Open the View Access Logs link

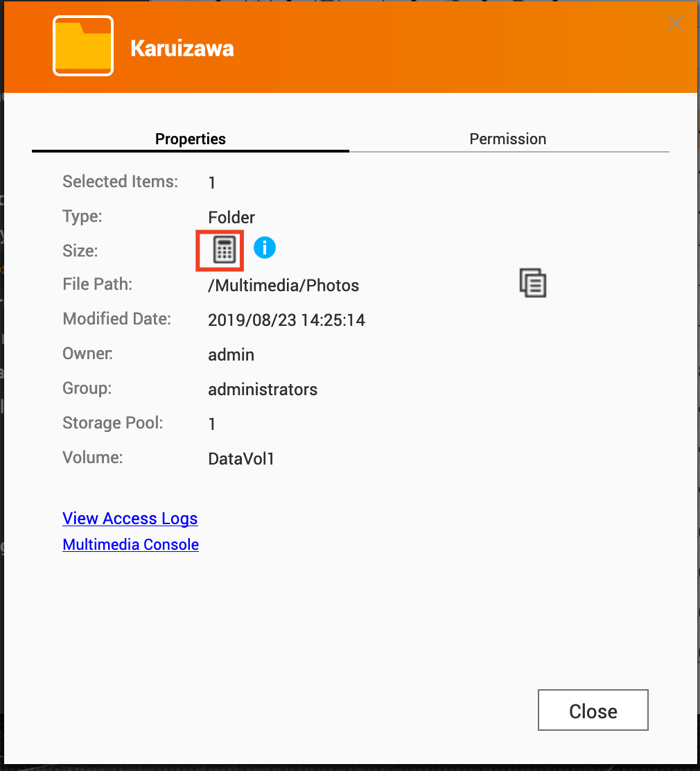click(x=130, y=519)
